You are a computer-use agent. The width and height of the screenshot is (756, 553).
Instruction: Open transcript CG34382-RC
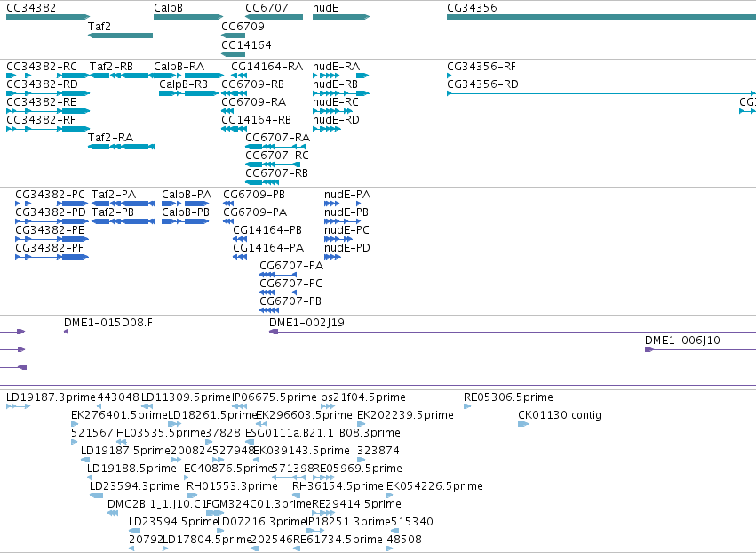48,76
